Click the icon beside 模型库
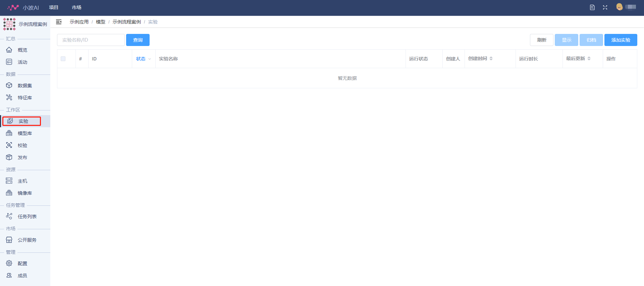The height and width of the screenshot is (286, 644). 9,133
